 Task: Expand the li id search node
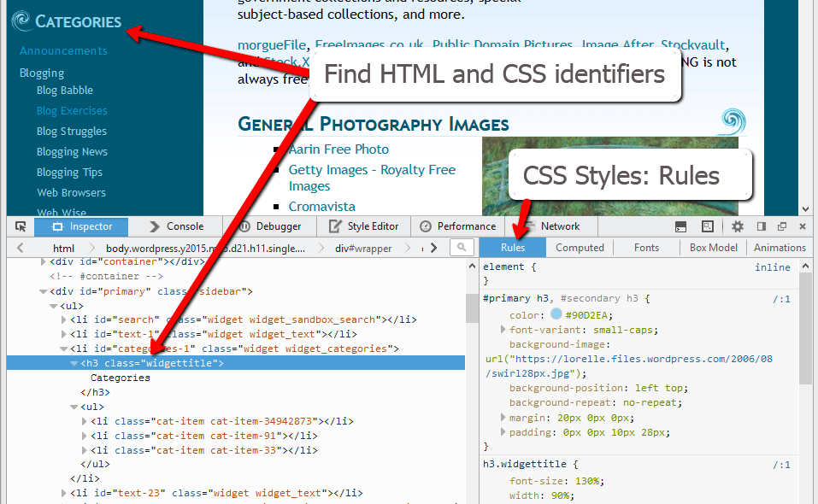click(63, 319)
